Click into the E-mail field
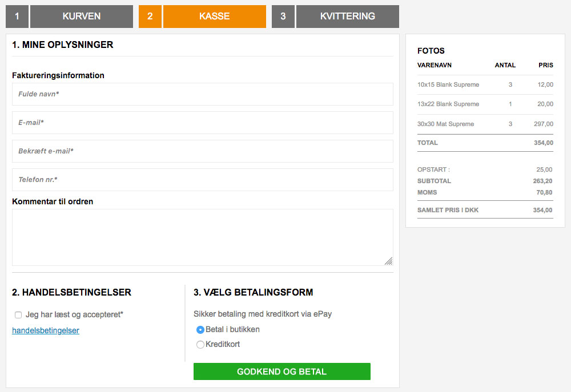Screen dimensions: 571x392 (x=203, y=123)
